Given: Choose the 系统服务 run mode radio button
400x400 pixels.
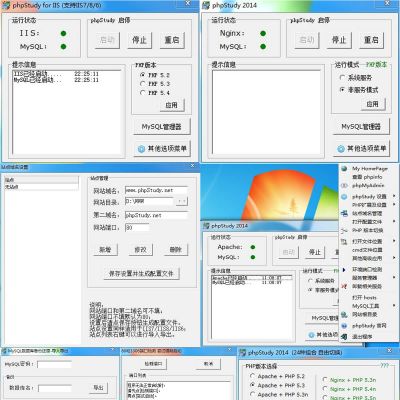Looking at the screenshot, I should pos(342,77).
